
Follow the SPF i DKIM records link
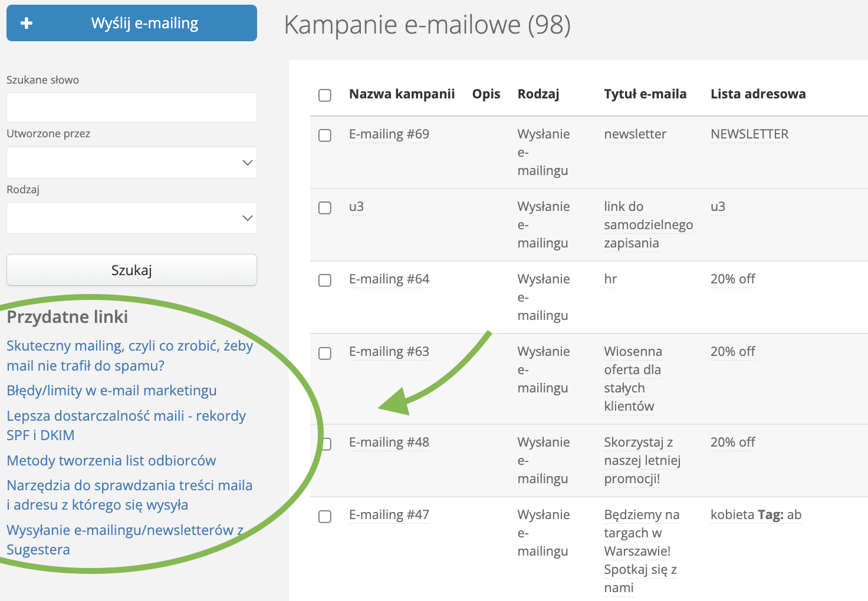pyautogui.click(x=126, y=425)
